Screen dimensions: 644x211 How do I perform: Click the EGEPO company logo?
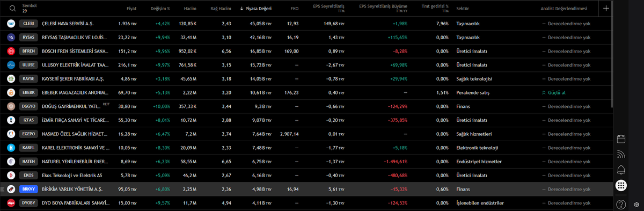click(x=11, y=134)
